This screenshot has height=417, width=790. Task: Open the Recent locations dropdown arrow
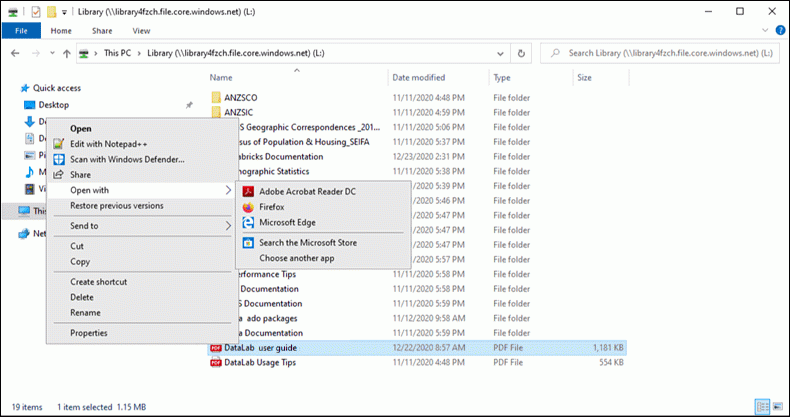[x=52, y=53]
